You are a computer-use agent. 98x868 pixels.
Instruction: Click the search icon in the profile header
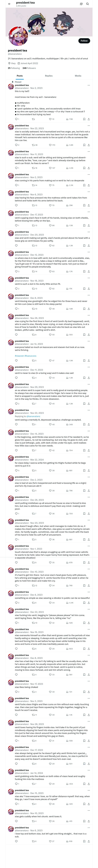pos(87,4)
